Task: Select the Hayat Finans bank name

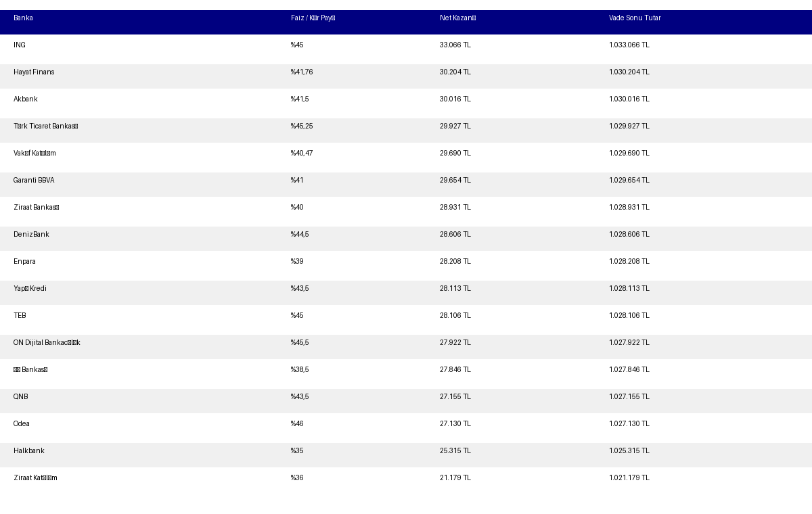Action: (34, 72)
